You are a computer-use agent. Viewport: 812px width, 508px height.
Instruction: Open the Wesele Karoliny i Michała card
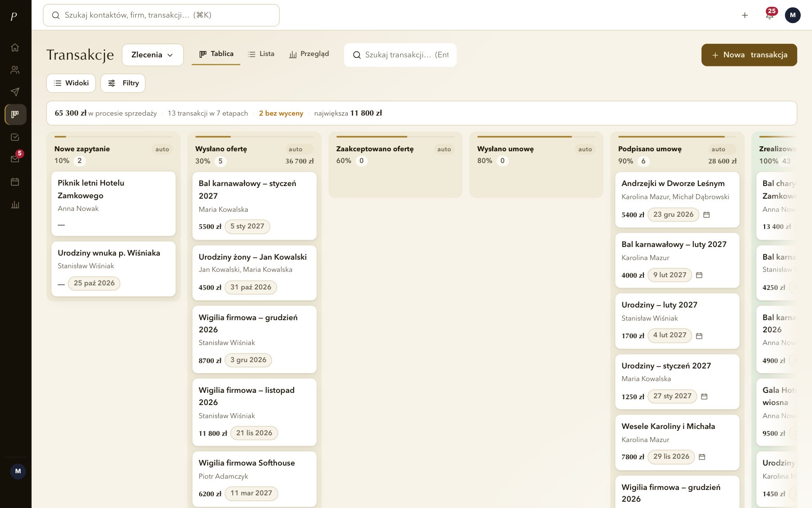(677, 443)
